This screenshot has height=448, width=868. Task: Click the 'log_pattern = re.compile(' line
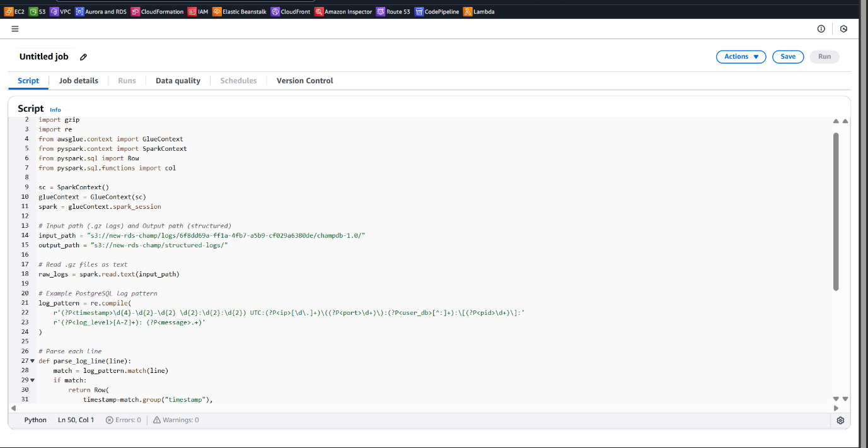[x=84, y=303]
